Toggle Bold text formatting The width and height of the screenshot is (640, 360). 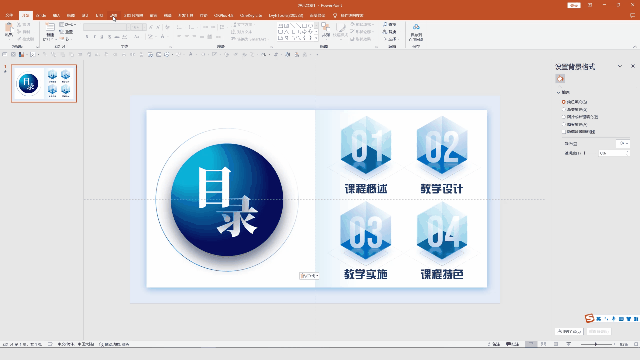87,37
